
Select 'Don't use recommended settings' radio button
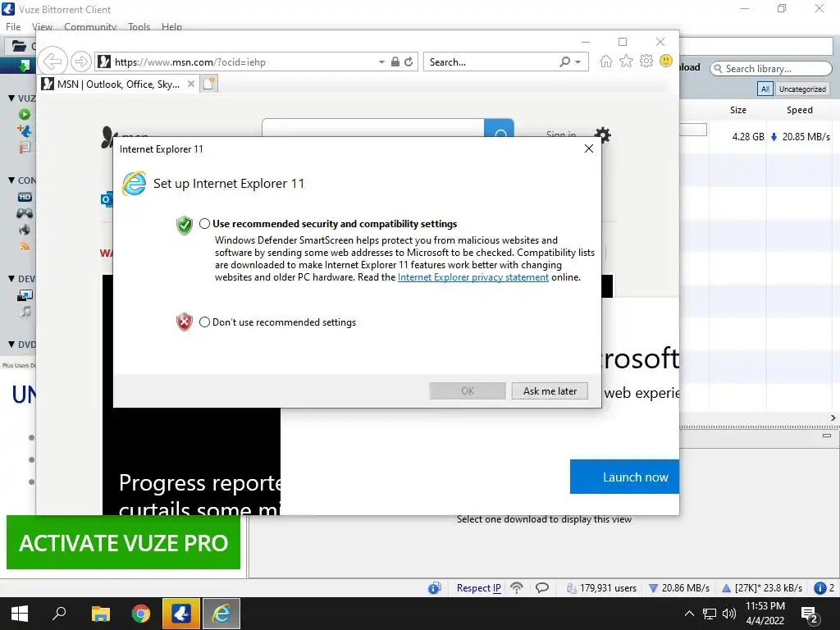(204, 322)
